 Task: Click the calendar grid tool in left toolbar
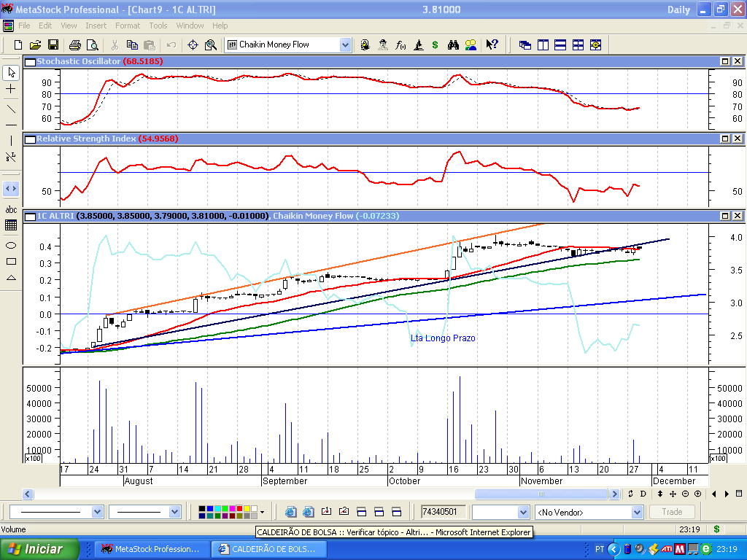coord(11,225)
